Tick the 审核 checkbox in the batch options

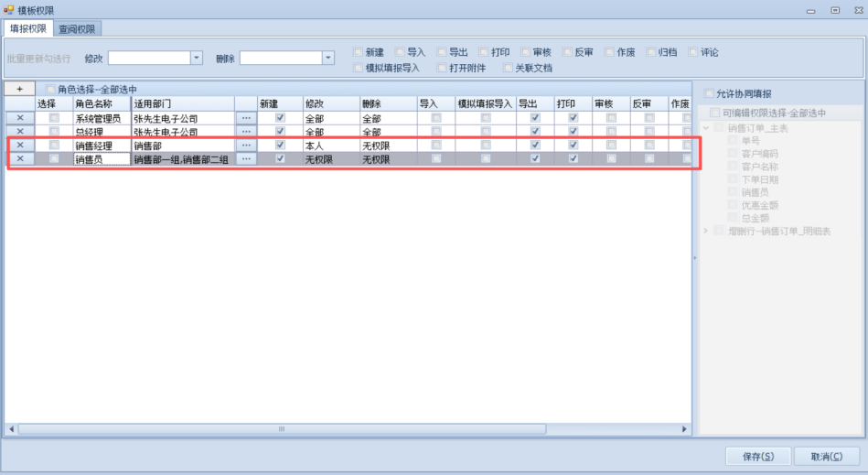tap(527, 52)
